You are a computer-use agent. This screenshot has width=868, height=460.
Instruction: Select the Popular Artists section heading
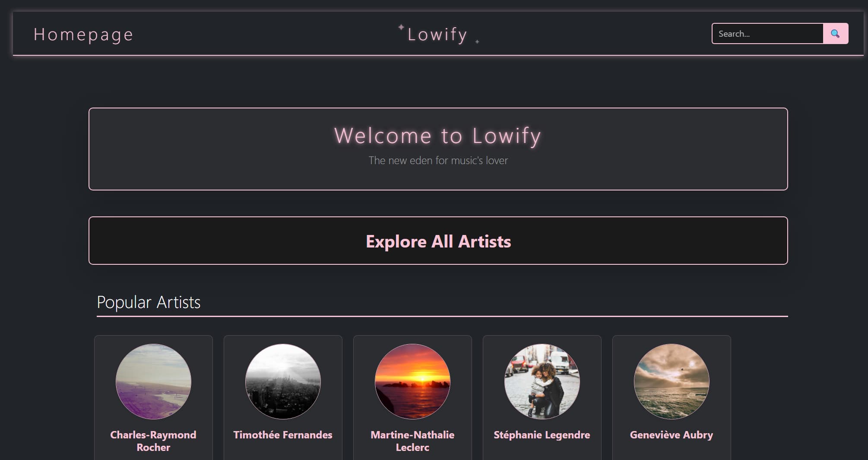point(149,302)
